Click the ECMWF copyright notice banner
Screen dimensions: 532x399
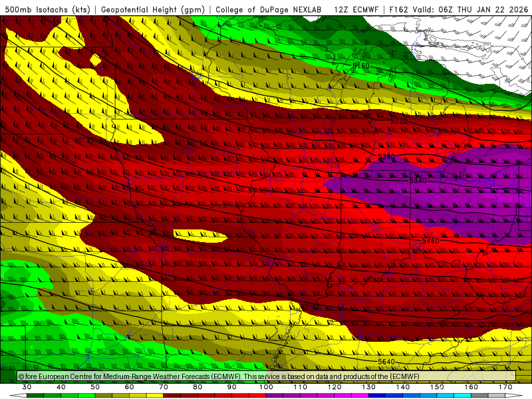267,376
